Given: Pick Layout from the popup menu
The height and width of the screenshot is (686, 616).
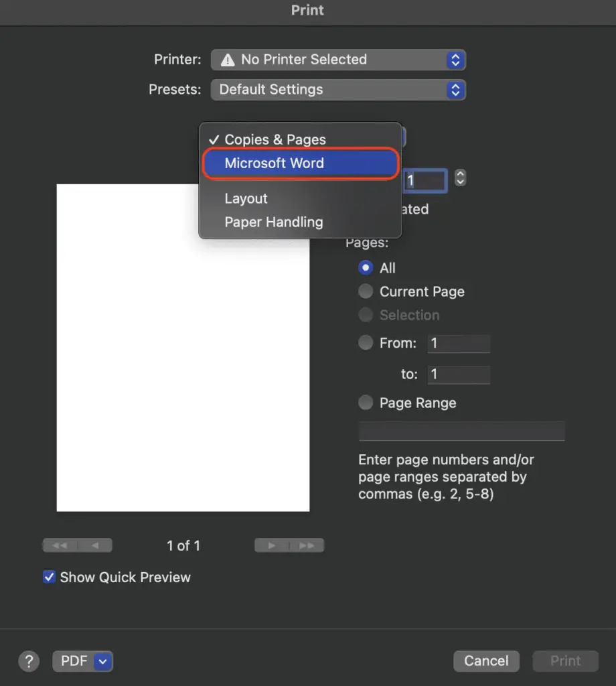Looking at the screenshot, I should pyautogui.click(x=300, y=198).
